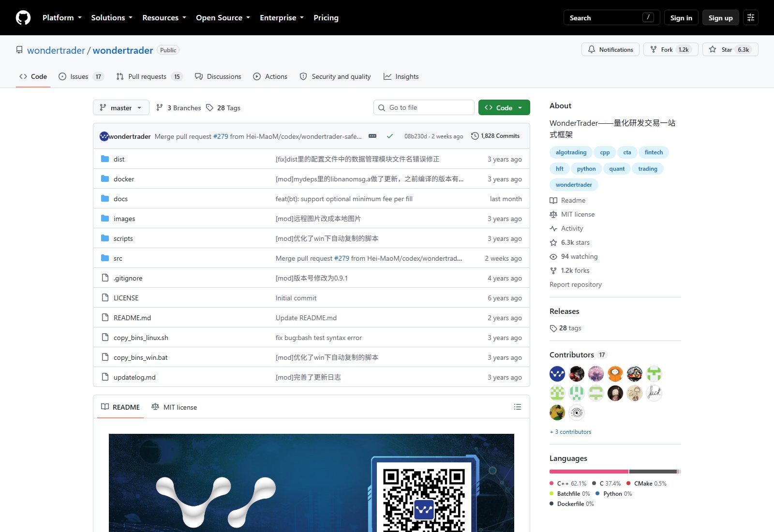Image resolution: width=774 pixels, height=532 pixels.
Task: Select the MIT license tab in README panel
Action: (174, 407)
